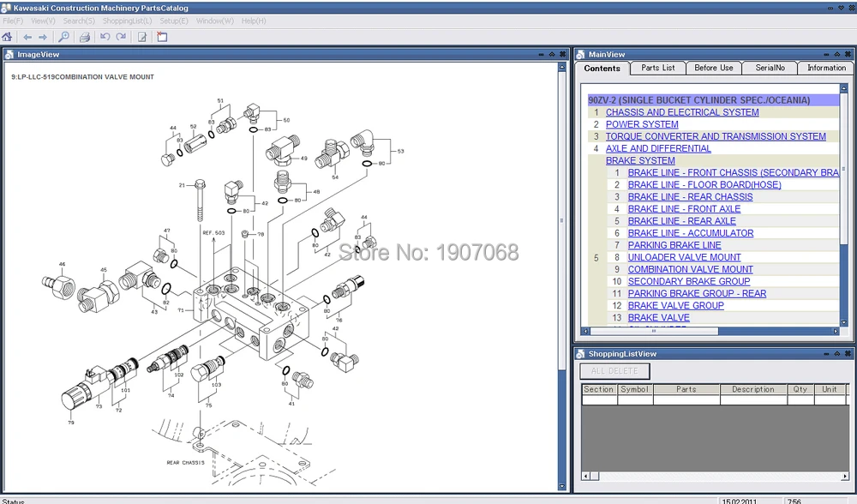Open CHASSIS AND ELECTRICAL SYSTEM link
Screen dimensions: 857x504
coord(682,112)
